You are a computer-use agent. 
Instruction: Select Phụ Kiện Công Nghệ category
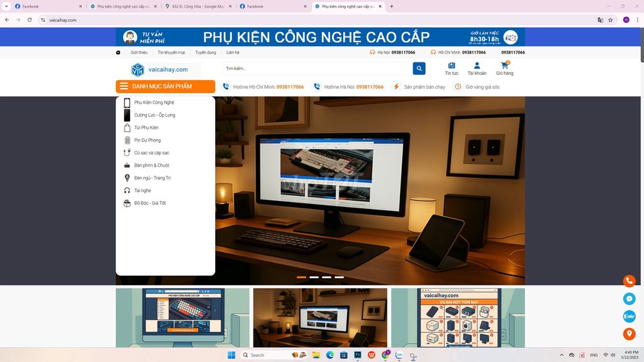154,103
